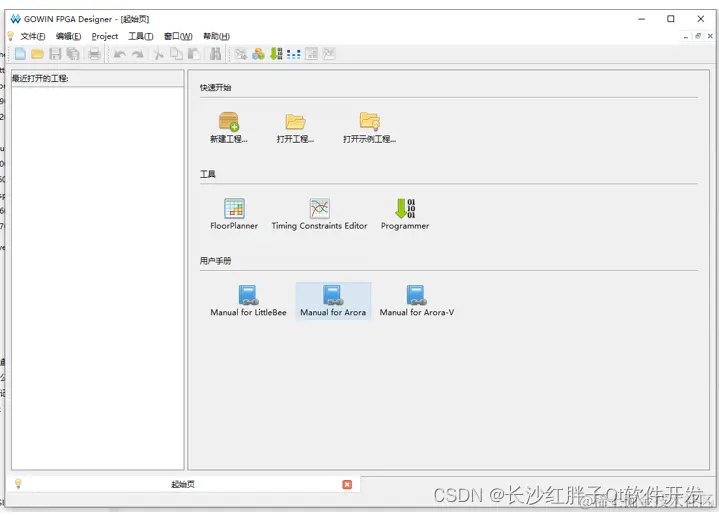Open the Project menu
The height and width of the screenshot is (515, 719).
tap(105, 36)
